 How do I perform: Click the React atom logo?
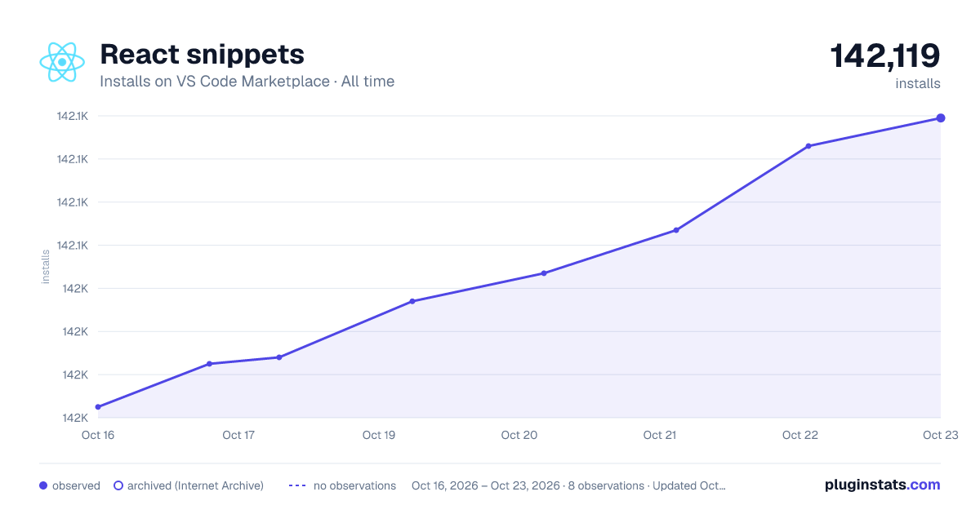pyautogui.click(x=62, y=62)
